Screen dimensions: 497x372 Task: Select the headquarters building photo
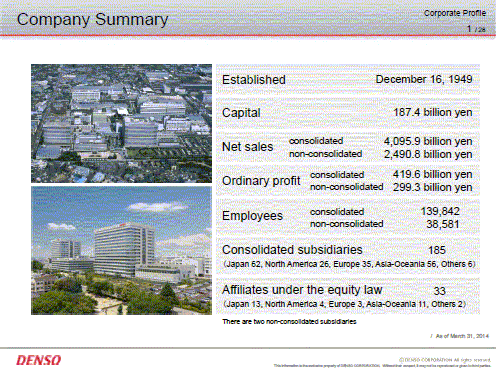(x=121, y=251)
